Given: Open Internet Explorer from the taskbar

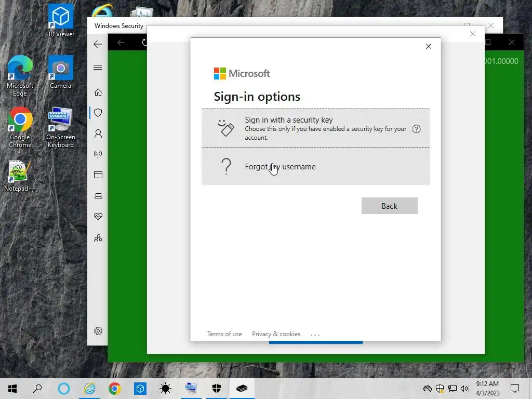Looking at the screenshot, I should click(89, 389).
